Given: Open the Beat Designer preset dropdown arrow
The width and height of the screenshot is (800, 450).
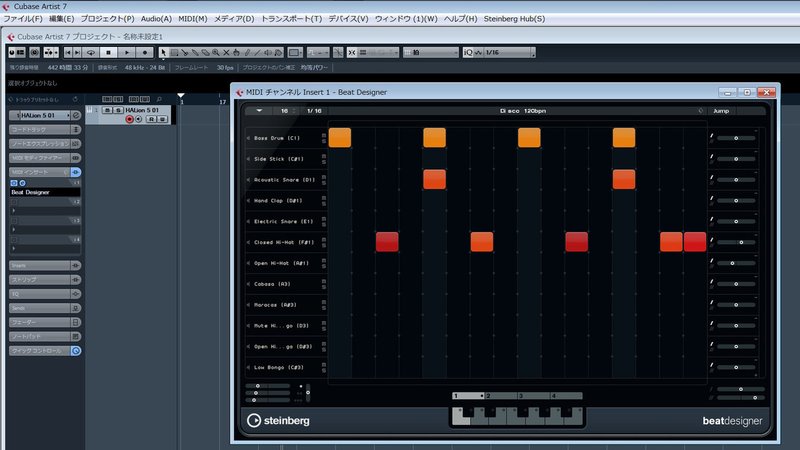Looking at the screenshot, I should [x=259, y=111].
